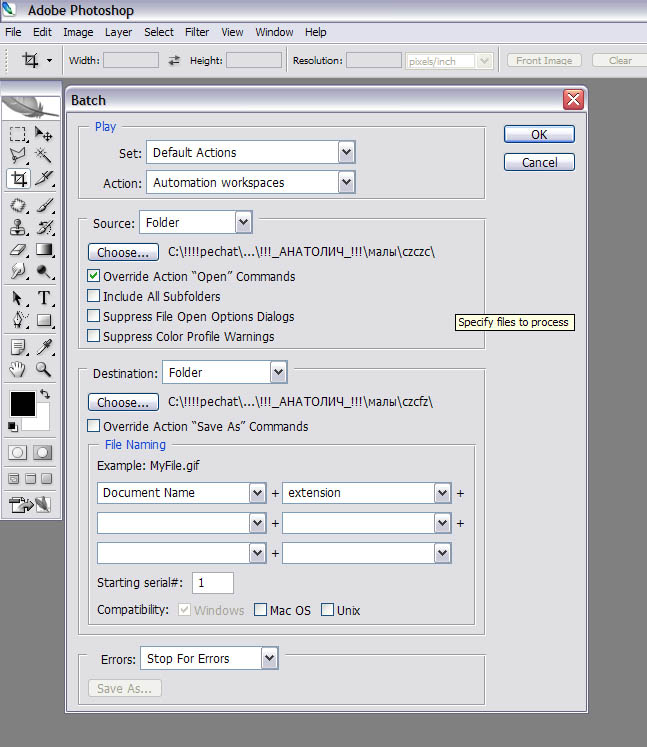Select the Eyedropper tool
The image size is (647, 747).
pyautogui.click(x=44, y=347)
